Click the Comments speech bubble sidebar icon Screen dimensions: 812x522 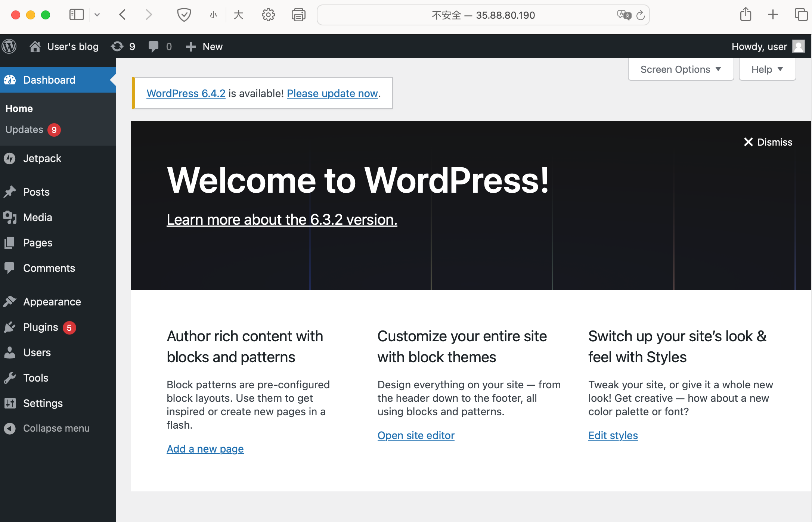tap(10, 268)
